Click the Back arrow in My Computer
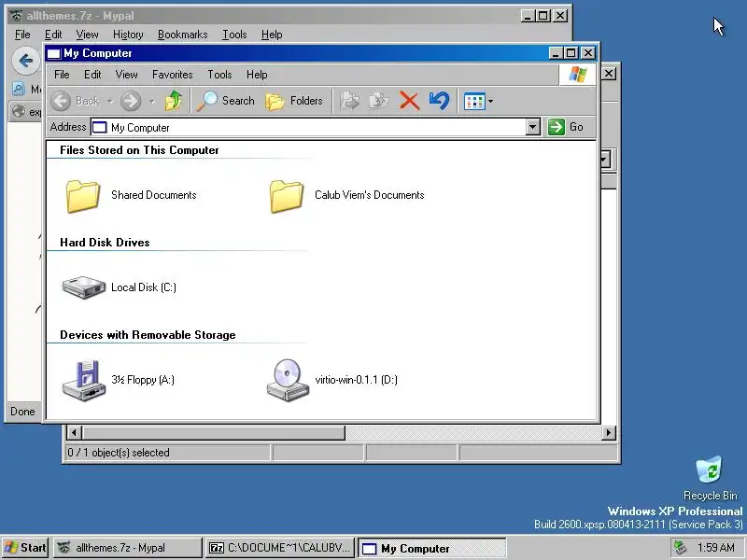The image size is (747, 560). coord(61,101)
